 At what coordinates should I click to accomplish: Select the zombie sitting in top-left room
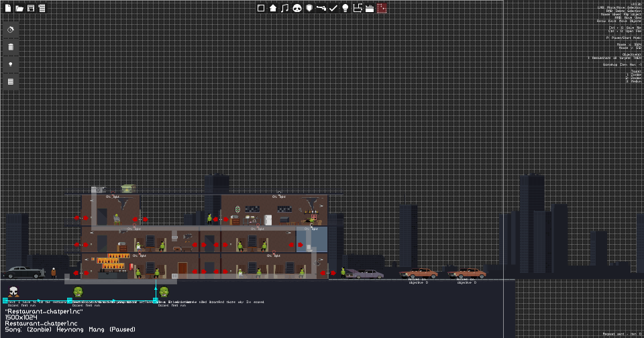coord(117,219)
